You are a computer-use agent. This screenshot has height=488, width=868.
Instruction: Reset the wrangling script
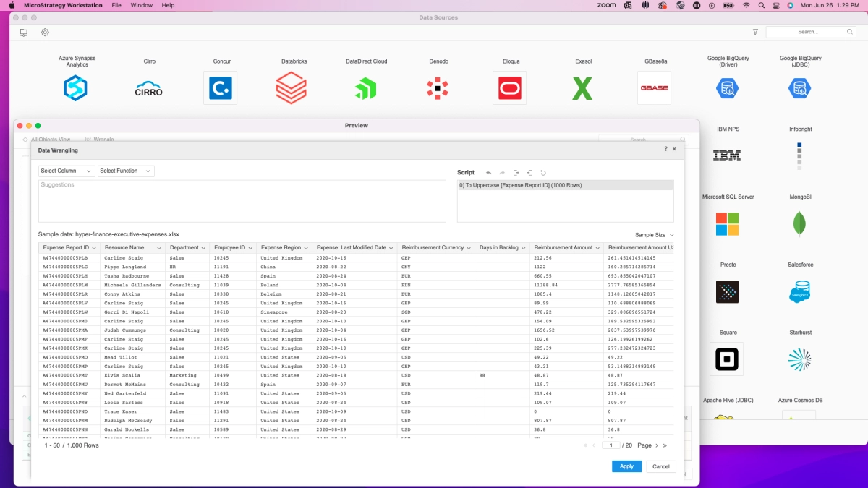tap(543, 173)
